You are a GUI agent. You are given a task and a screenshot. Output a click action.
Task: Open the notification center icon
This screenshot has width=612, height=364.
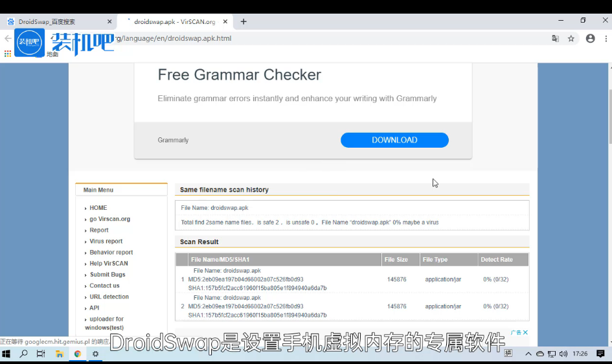coord(600,354)
